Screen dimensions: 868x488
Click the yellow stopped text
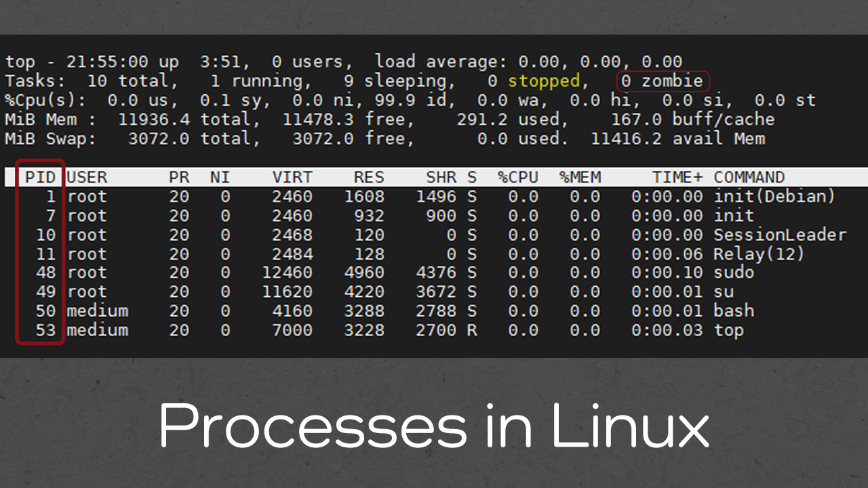(544, 81)
